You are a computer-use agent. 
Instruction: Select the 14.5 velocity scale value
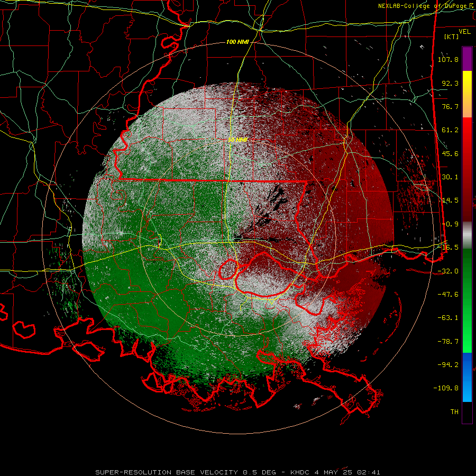450,200
